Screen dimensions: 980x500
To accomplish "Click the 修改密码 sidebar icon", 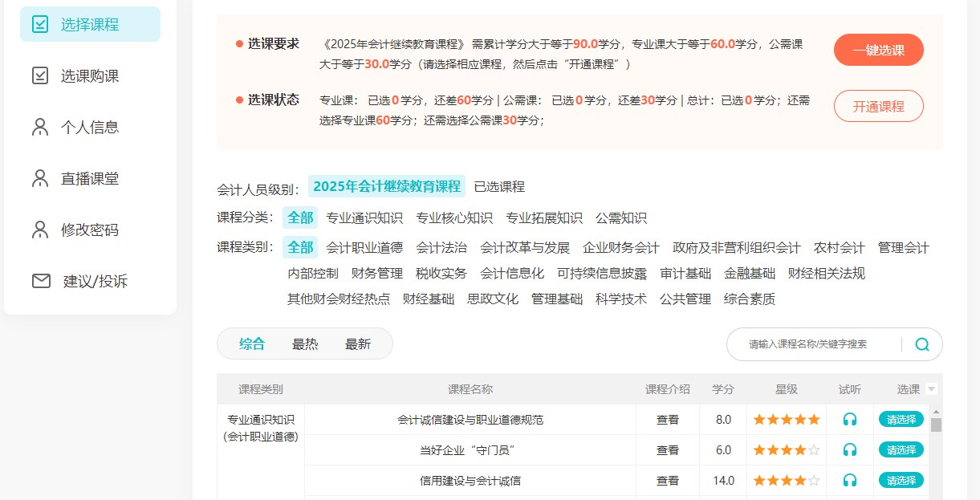I will (x=40, y=230).
